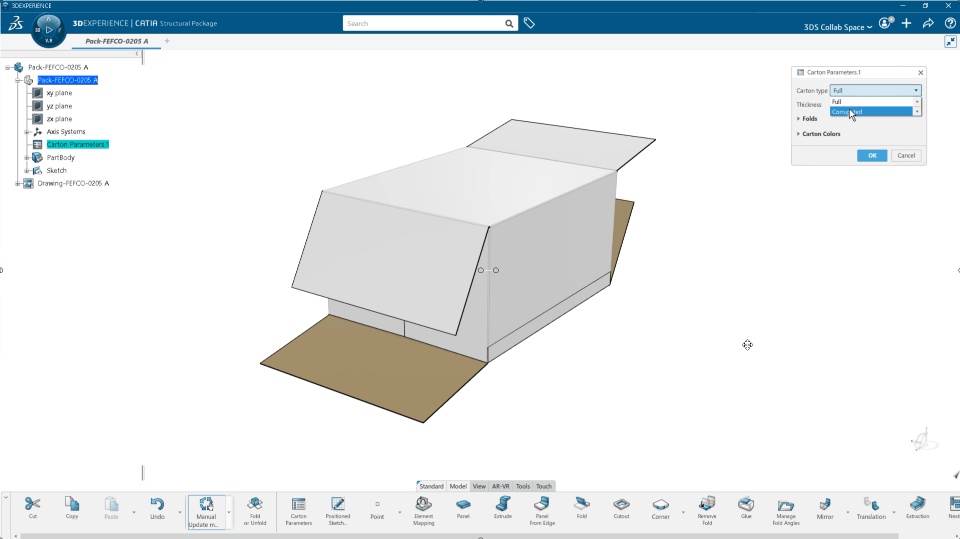Expand the Sketch tree node

(x=27, y=170)
